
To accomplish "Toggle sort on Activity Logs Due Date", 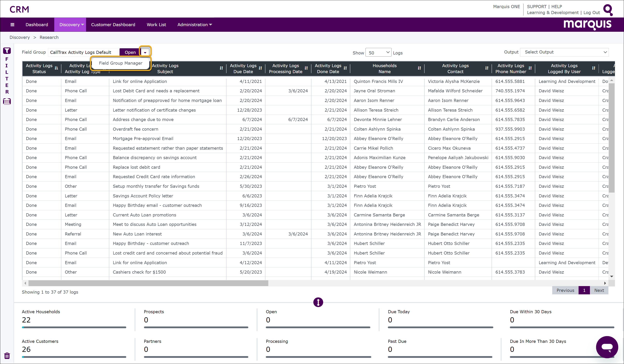I will [260, 68].
